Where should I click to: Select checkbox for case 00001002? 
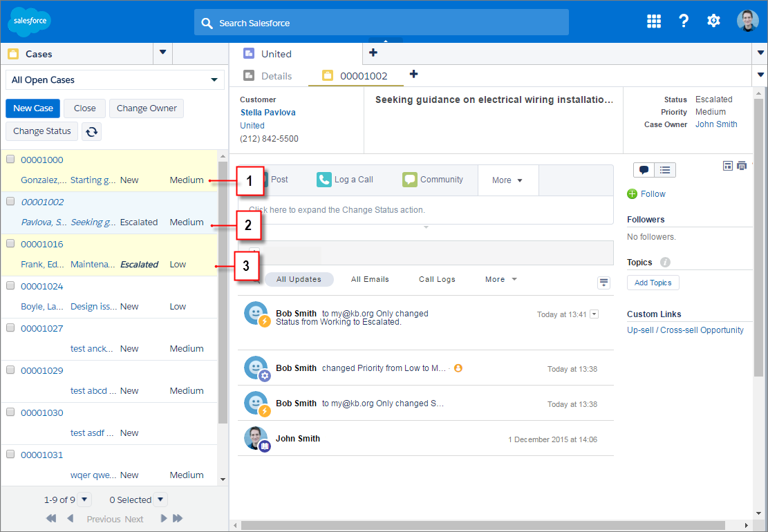10,201
